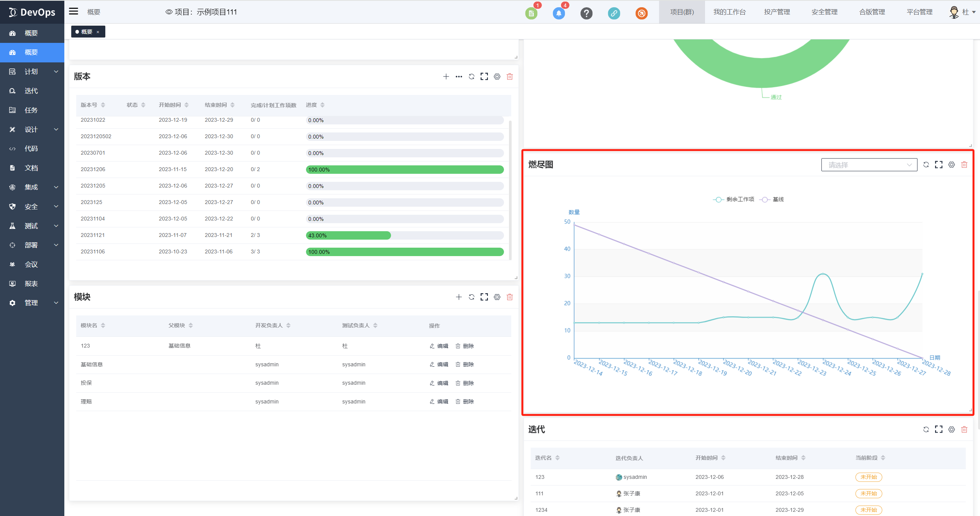The width and height of the screenshot is (980, 516).
Task: Open settings gear of 迭代 panel
Action: [951, 429]
